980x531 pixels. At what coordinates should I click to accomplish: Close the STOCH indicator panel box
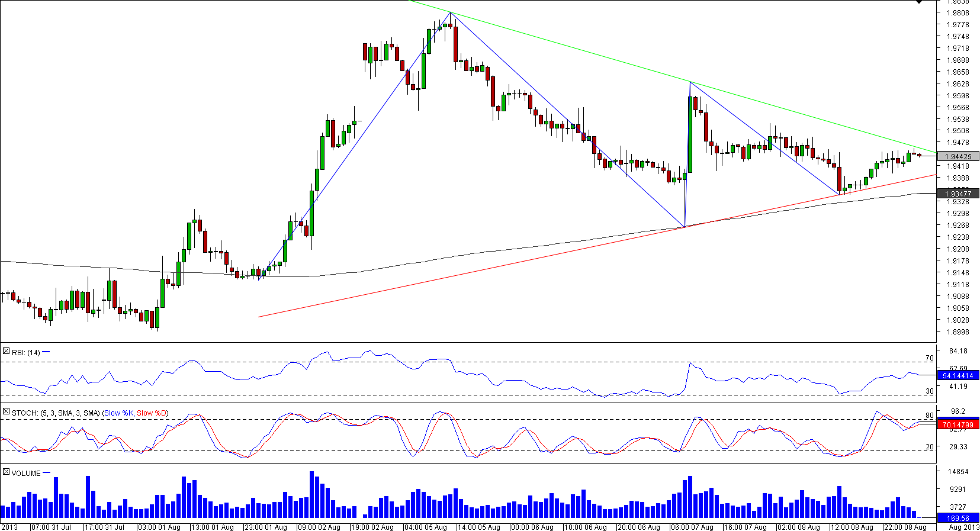[x=6, y=412]
